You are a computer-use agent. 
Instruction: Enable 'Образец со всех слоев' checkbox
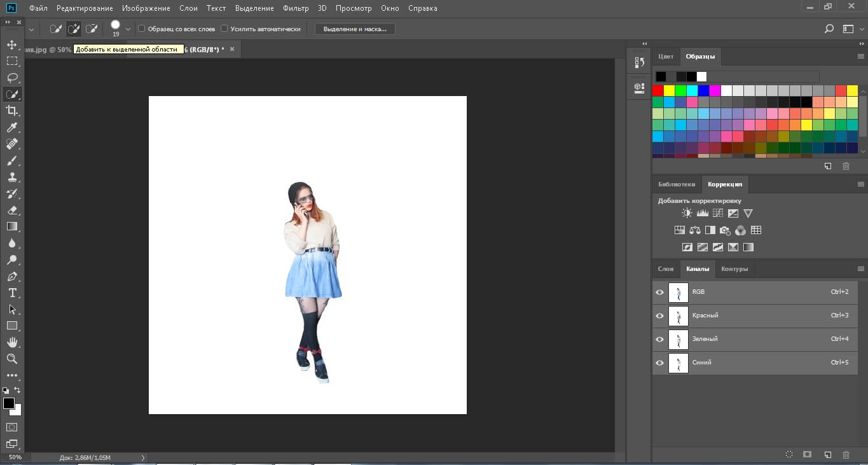pyautogui.click(x=142, y=29)
